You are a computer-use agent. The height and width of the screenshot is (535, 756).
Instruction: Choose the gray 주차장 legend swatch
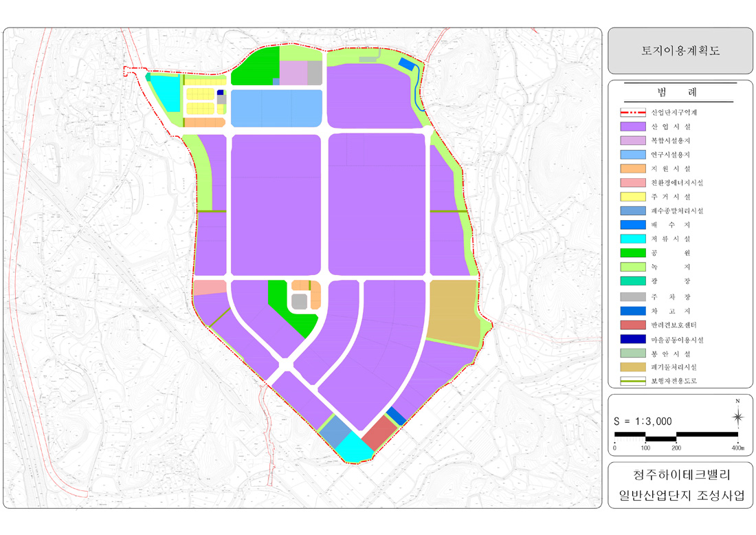click(632, 297)
